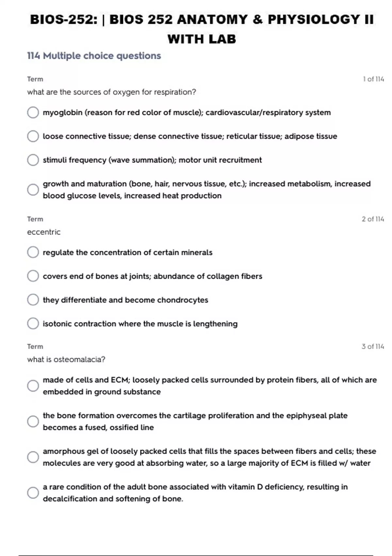The image size is (392, 556).
Task: Click the '3 of 114' question counter
Action: 373,347
